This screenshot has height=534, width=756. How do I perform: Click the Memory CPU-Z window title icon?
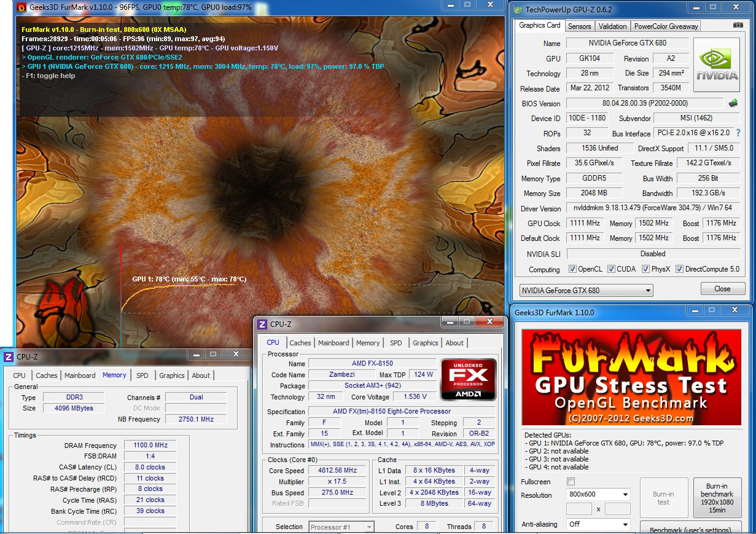click(x=9, y=356)
